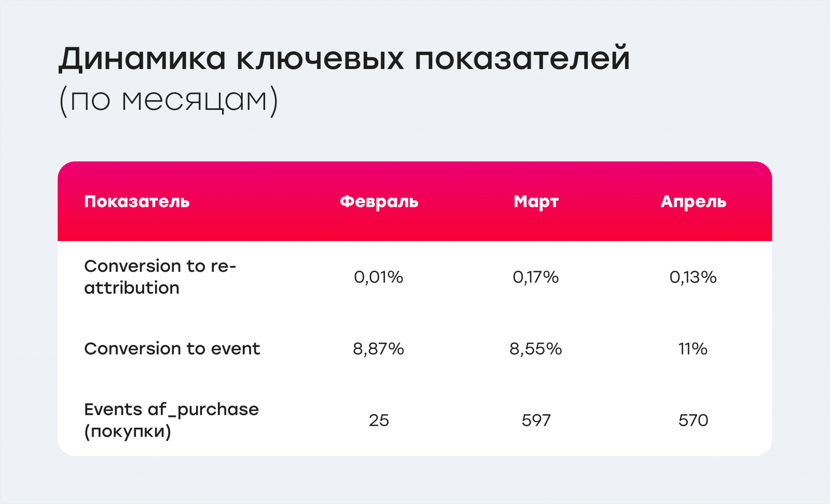This screenshot has height=504, width=830.
Task: Click the 11% April cell
Action: coord(693,349)
